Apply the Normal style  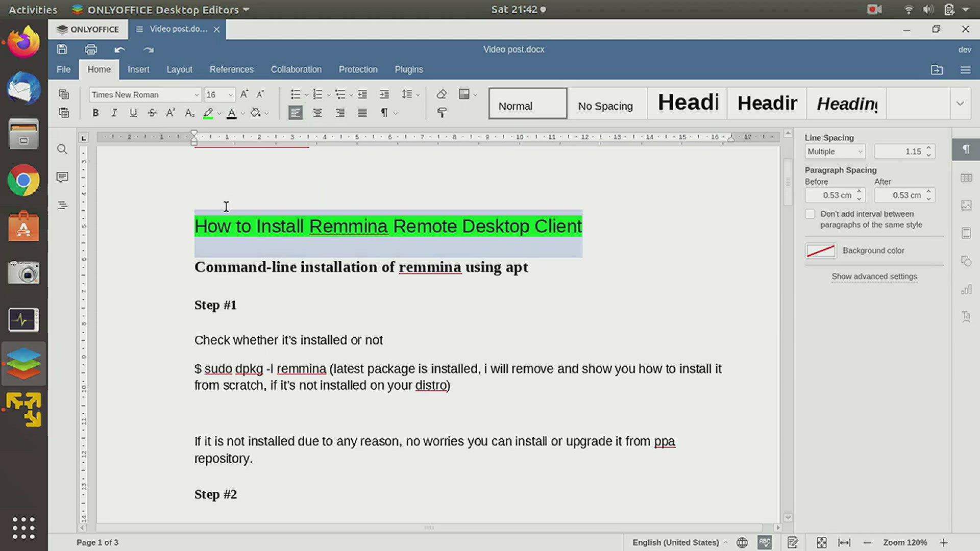528,104
